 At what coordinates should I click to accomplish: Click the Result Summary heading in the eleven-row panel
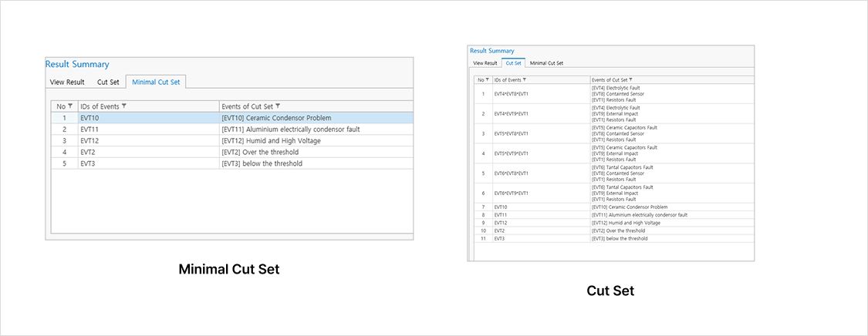pyautogui.click(x=491, y=51)
